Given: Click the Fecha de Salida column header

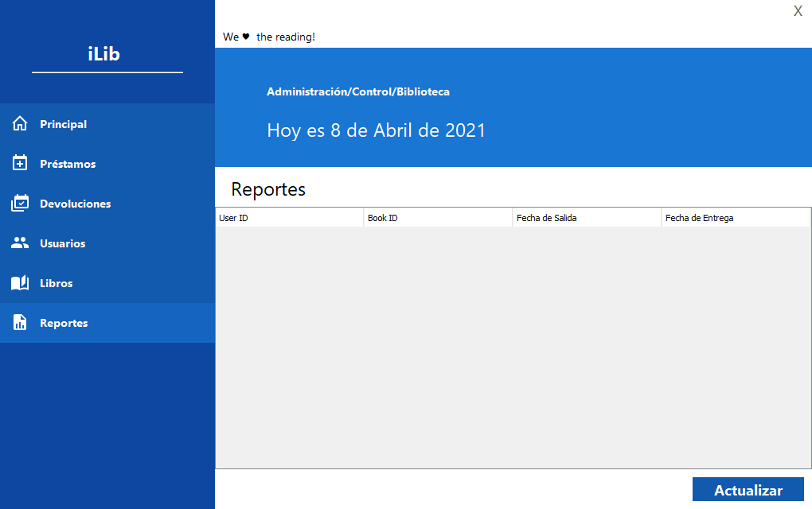Looking at the screenshot, I should [587, 218].
